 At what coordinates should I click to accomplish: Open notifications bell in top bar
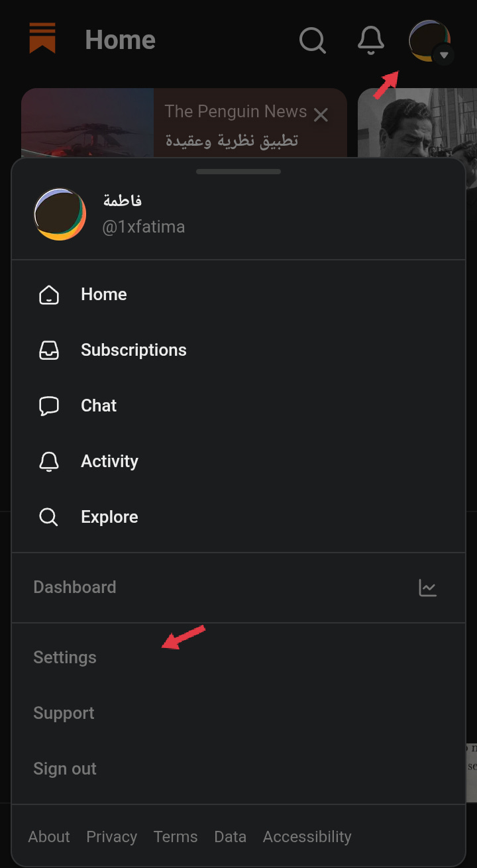[x=371, y=40]
